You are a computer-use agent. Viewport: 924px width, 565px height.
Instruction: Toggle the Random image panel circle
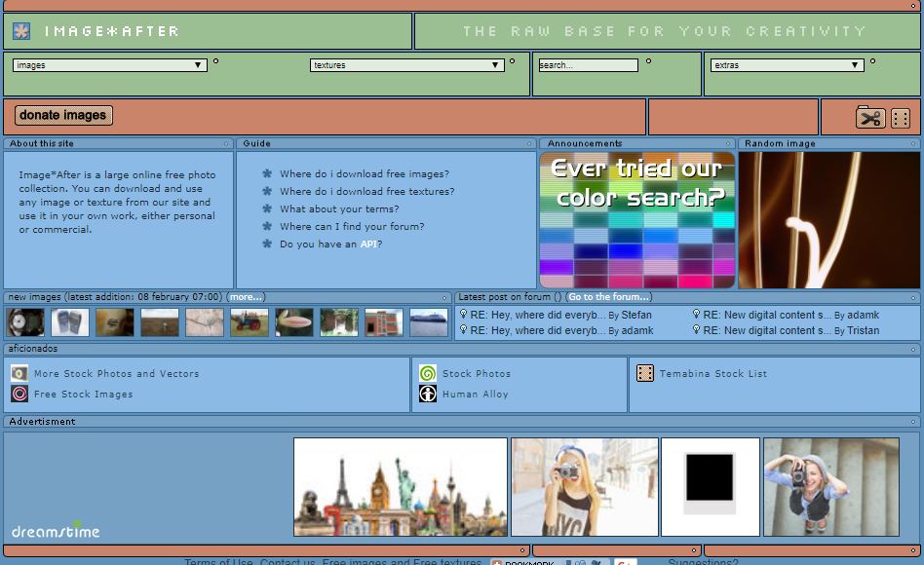click(x=913, y=144)
